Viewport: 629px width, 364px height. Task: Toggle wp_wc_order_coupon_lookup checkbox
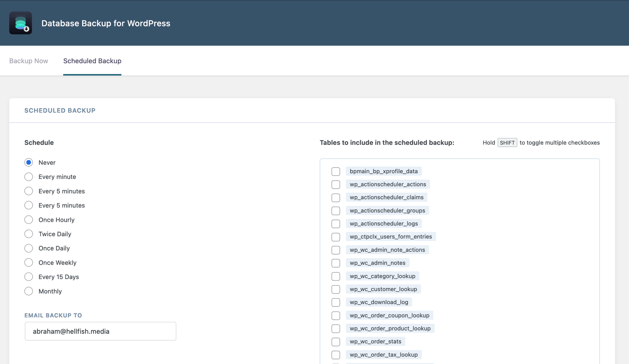click(x=336, y=315)
